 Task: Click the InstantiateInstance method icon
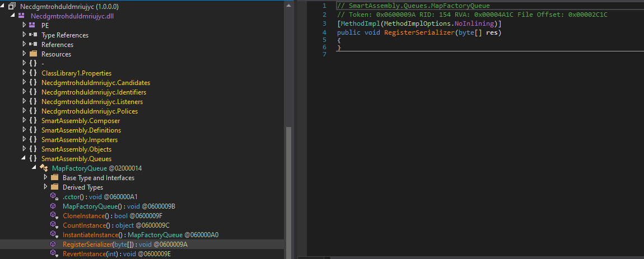click(x=54, y=235)
